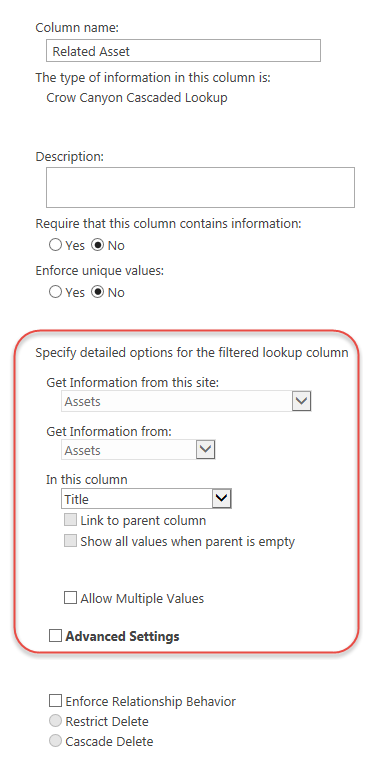Image resolution: width=371 pixels, height=779 pixels.
Task: Click inside the Description text box
Action: click(x=200, y=187)
